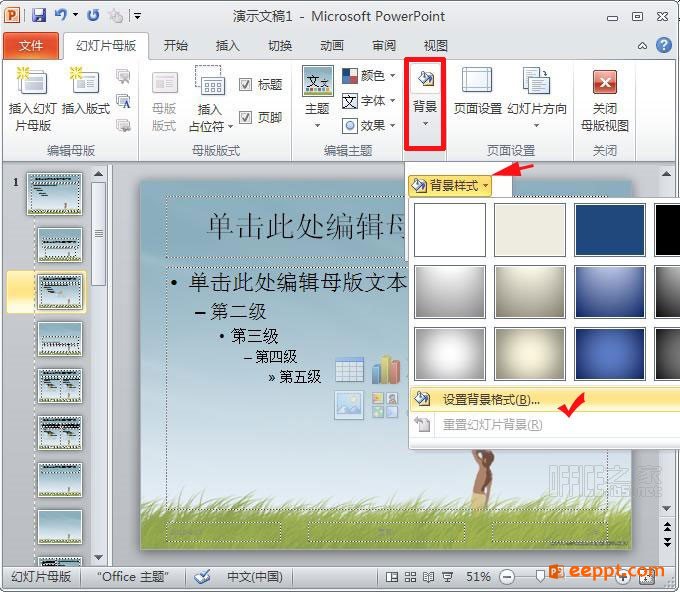
Task: Collapse the ribbon with the caret icon
Action: [642, 46]
